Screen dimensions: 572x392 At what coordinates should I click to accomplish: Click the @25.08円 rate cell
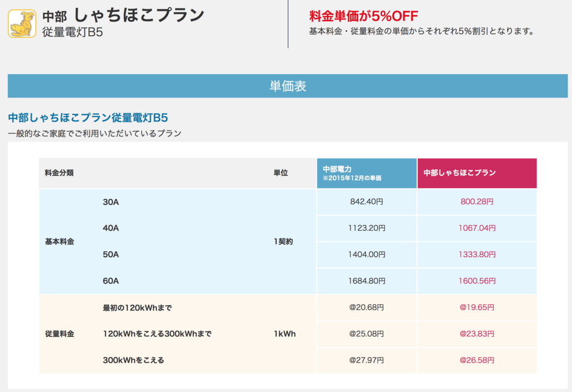[x=366, y=334]
